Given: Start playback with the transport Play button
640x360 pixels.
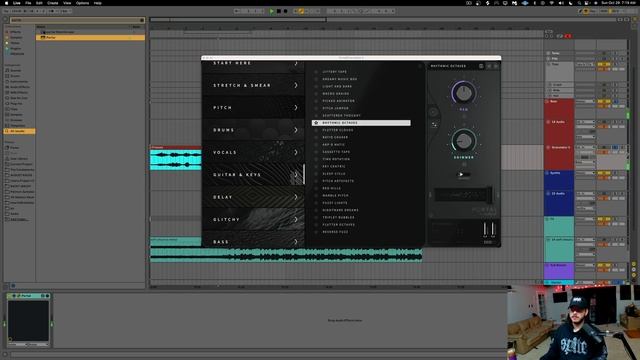Looking at the screenshot, I should pyautogui.click(x=272, y=11).
